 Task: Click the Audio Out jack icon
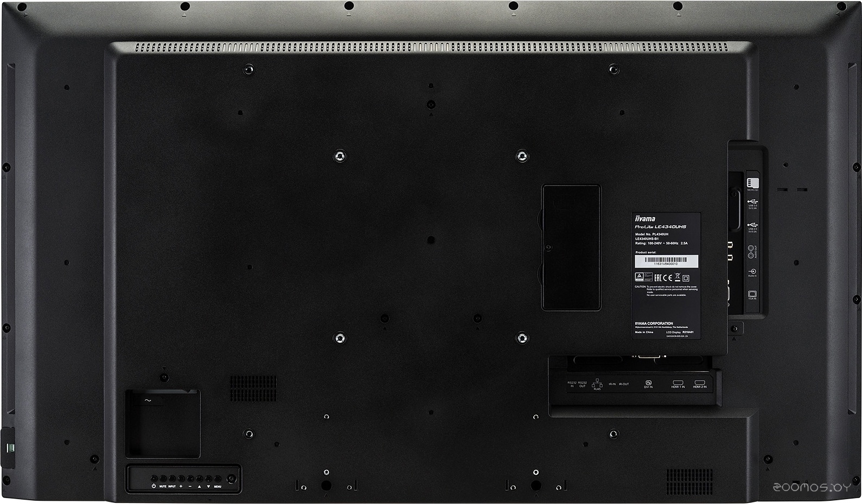751,252
